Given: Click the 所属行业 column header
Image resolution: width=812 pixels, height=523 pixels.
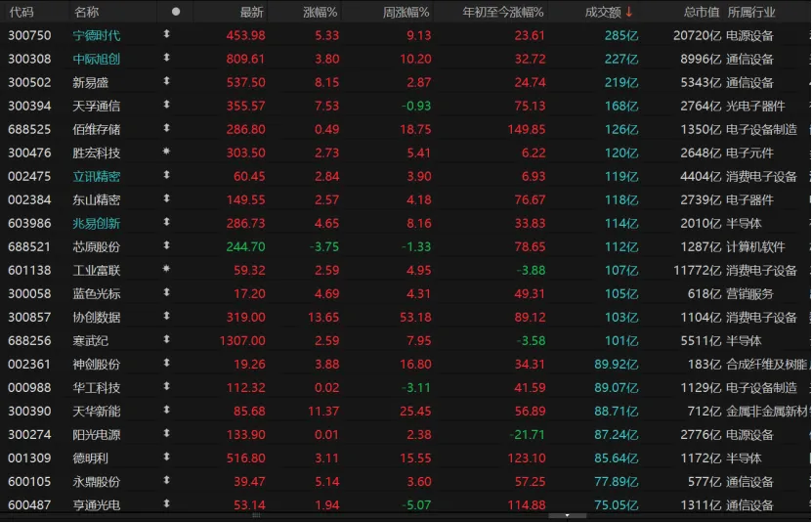Looking at the screenshot, I should pyautogui.click(x=750, y=12).
